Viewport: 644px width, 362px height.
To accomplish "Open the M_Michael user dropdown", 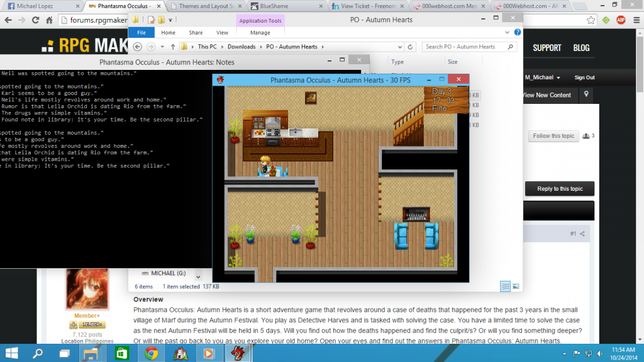I will tap(543, 77).
